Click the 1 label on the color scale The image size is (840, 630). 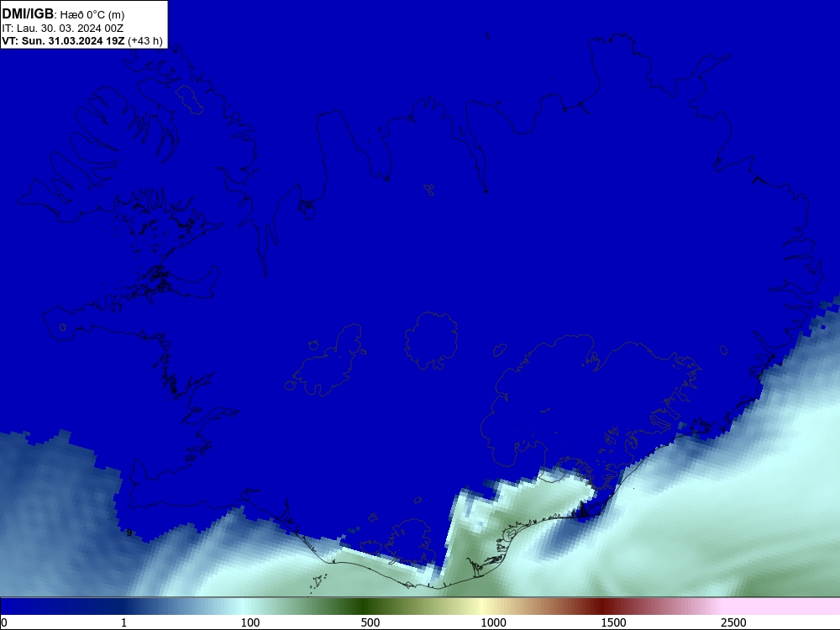123,622
